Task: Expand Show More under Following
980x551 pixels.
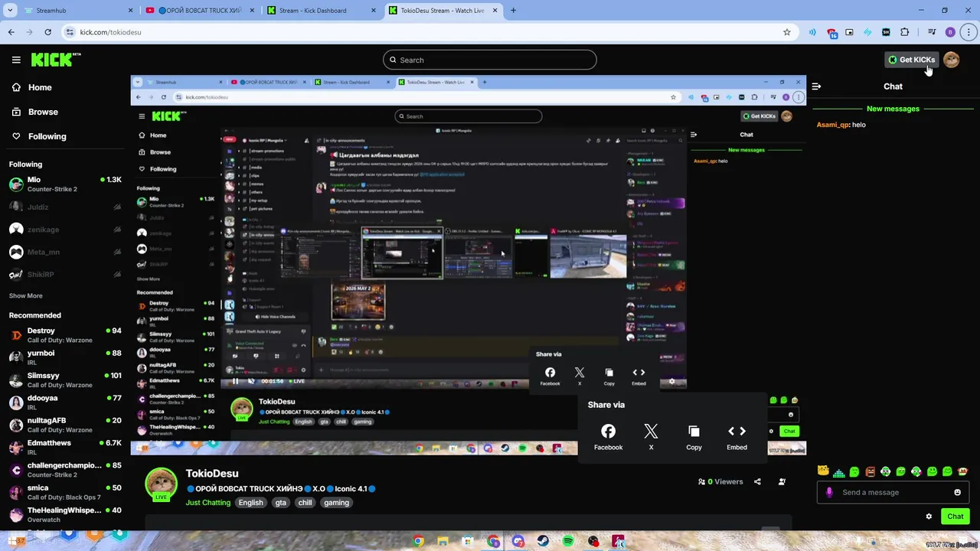Action: pos(25,296)
